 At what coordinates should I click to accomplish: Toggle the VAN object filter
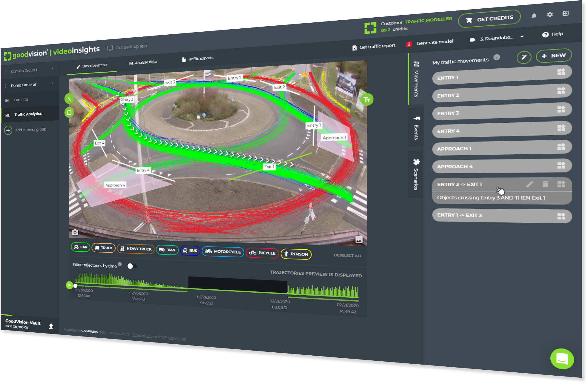click(167, 250)
